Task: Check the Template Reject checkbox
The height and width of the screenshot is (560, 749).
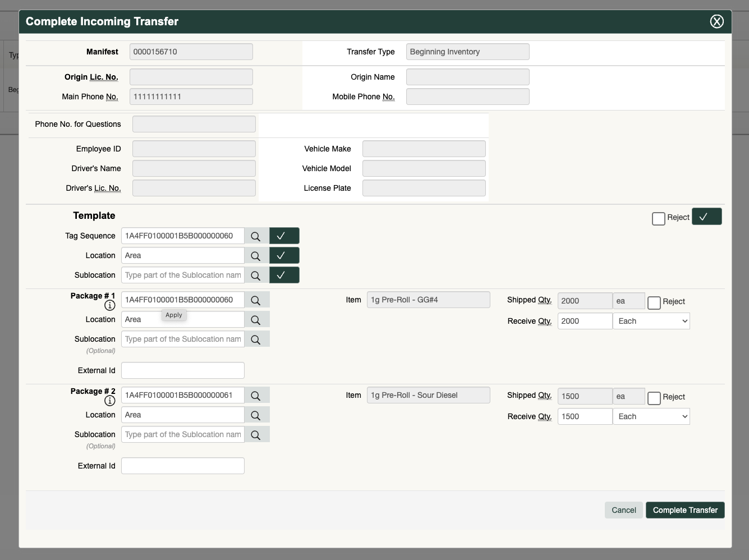Action: (659, 218)
